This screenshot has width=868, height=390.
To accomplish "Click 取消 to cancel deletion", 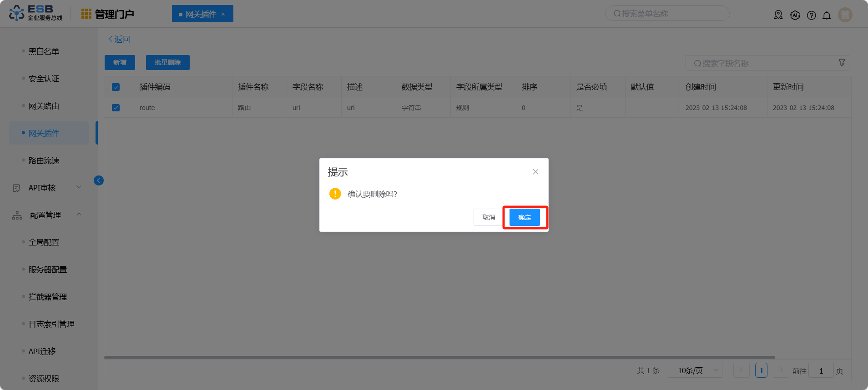I will [x=489, y=217].
